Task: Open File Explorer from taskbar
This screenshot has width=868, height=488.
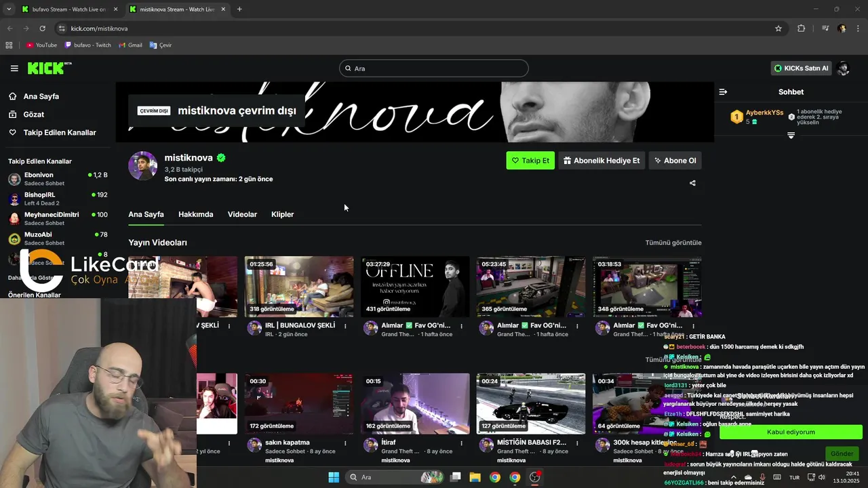Action: pyautogui.click(x=475, y=477)
